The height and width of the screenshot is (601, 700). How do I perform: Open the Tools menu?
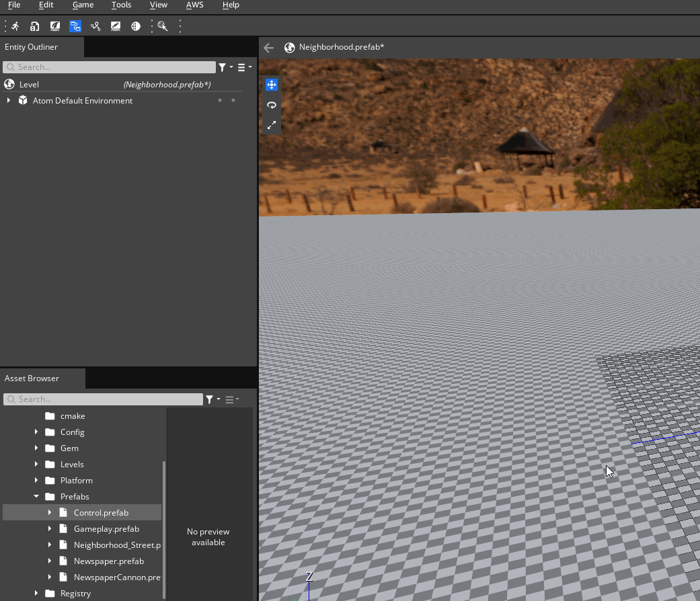[x=122, y=5]
